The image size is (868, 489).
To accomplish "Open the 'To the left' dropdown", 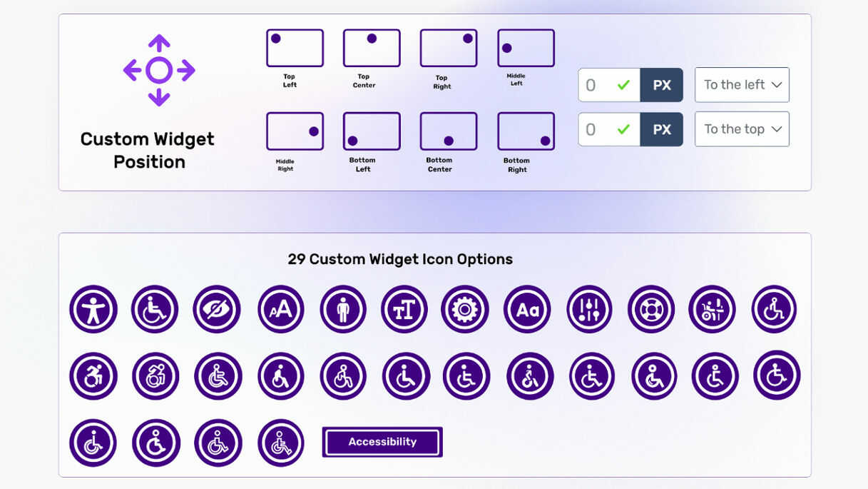I will [x=742, y=85].
